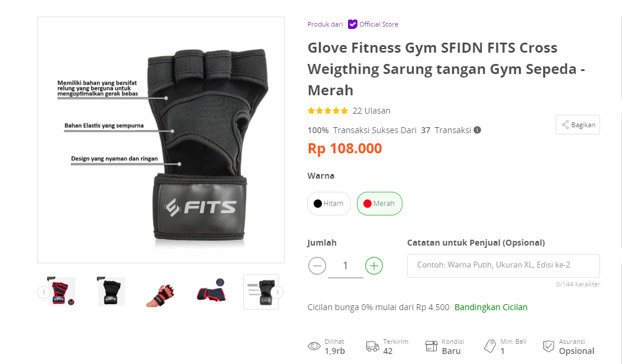Click the shield icon for Asuransi
This screenshot has height=364, width=622.
click(x=548, y=346)
